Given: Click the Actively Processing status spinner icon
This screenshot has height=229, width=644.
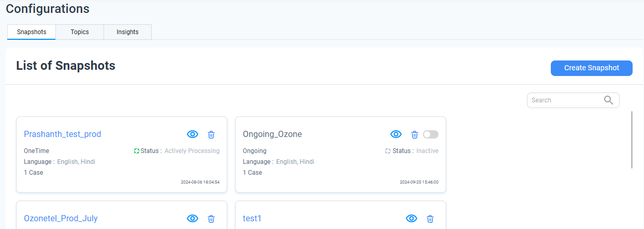Looking at the screenshot, I should click(137, 151).
